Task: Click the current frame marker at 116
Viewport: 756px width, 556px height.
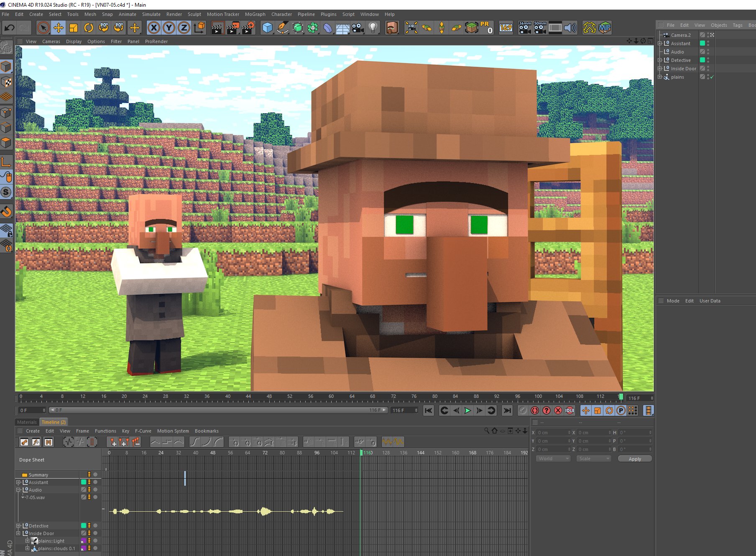Action: pos(621,397)
